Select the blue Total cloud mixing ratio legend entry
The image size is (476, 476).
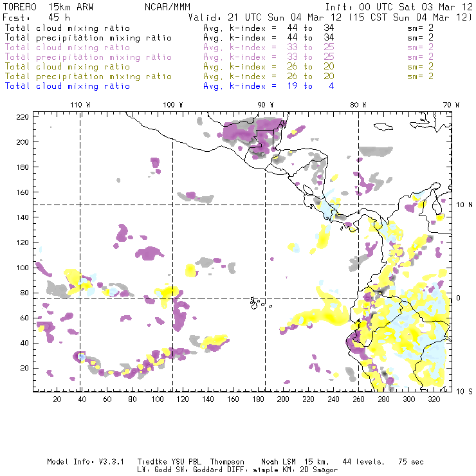pos(68,86)
